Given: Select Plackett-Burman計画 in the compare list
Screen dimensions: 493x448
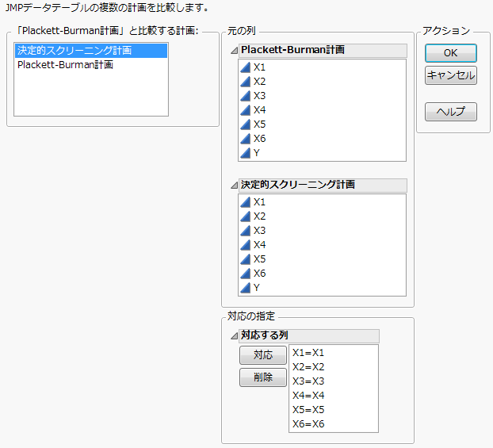Looking at the screenshot, I should [x=91, y=65].
